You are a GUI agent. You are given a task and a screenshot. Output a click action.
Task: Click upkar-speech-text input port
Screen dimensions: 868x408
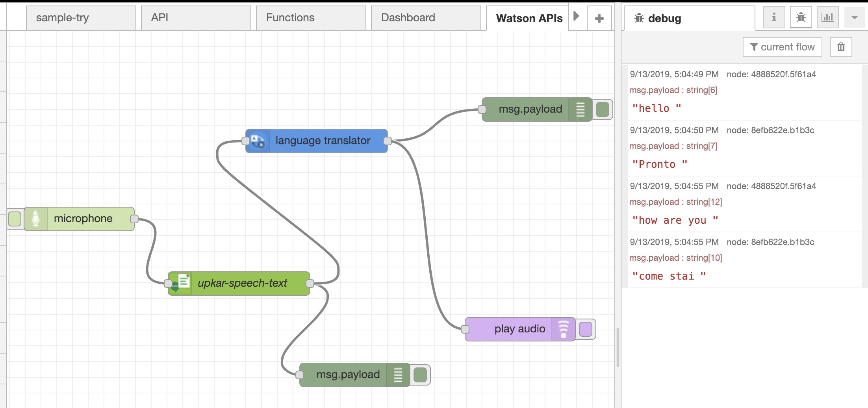click(168, 284)
